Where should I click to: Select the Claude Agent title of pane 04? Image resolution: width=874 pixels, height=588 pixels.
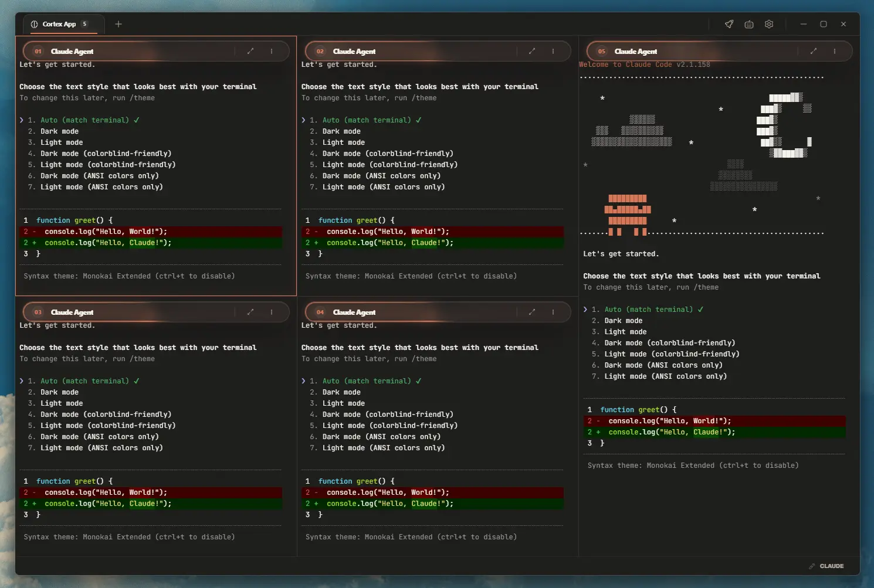point(354,312)
